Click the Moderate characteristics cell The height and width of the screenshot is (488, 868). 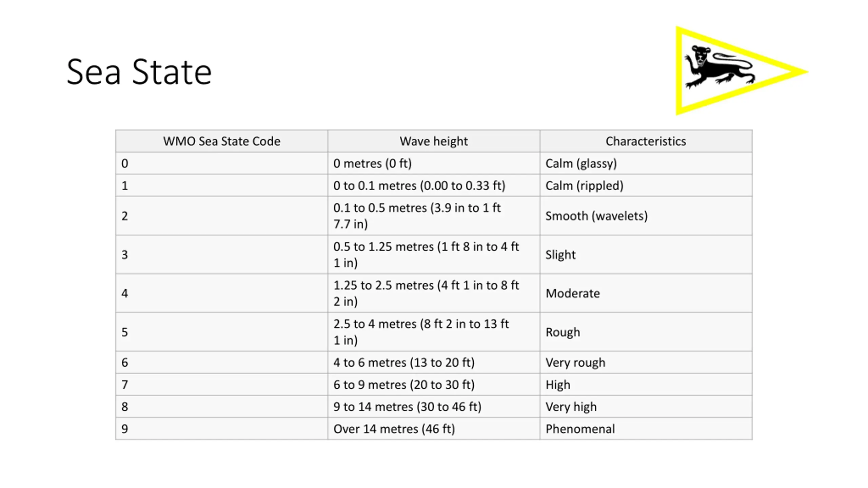tap(646, 293)
